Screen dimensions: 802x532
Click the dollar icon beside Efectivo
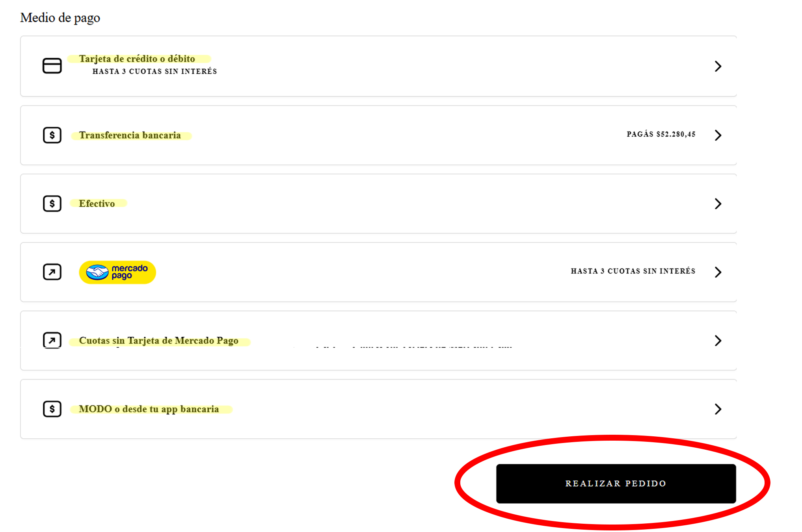click(52, 204)
